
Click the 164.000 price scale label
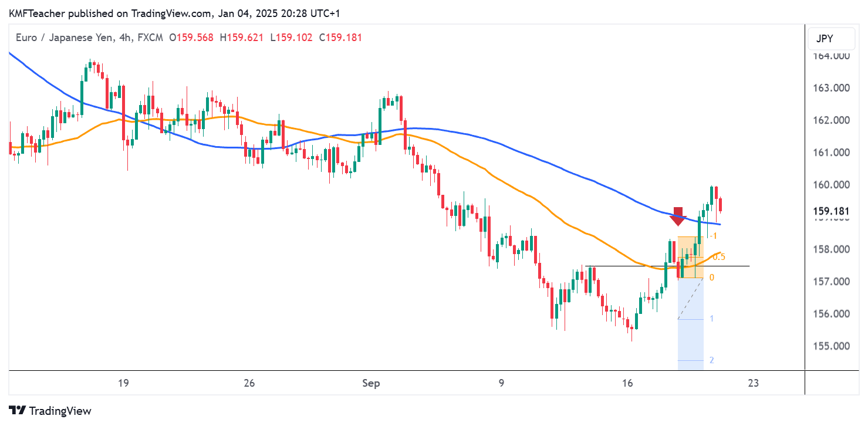[x=830, y=56]
